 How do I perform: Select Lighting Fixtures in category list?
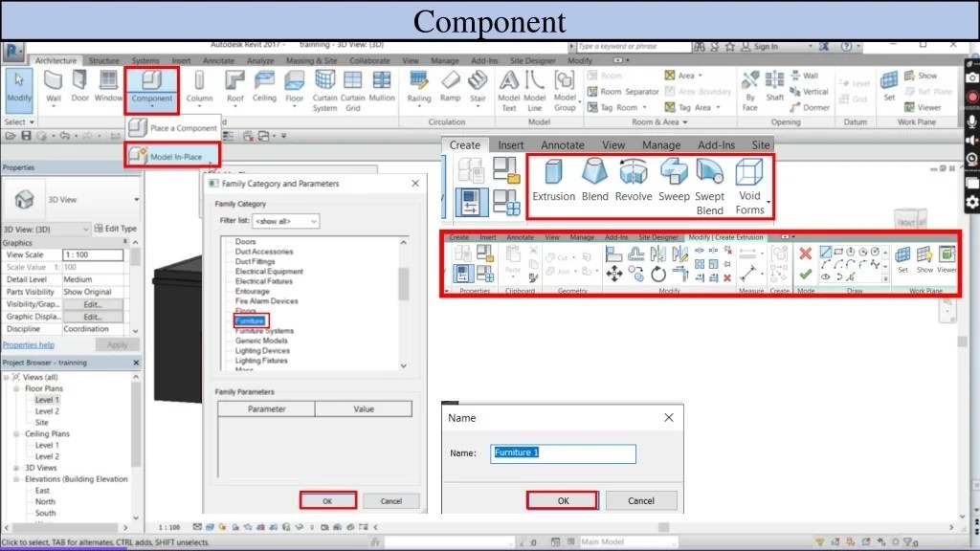(x=260, y=361)
